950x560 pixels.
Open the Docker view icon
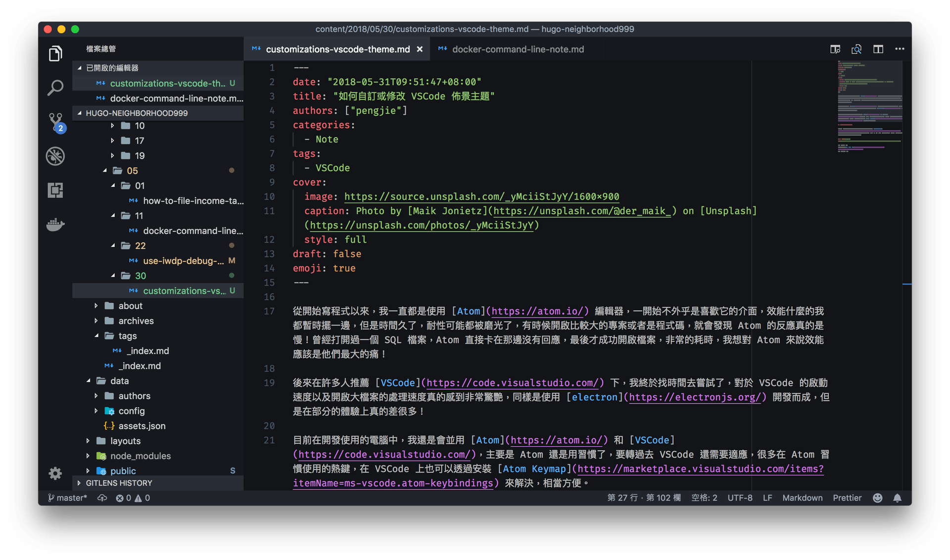click(x=55, y=224)
